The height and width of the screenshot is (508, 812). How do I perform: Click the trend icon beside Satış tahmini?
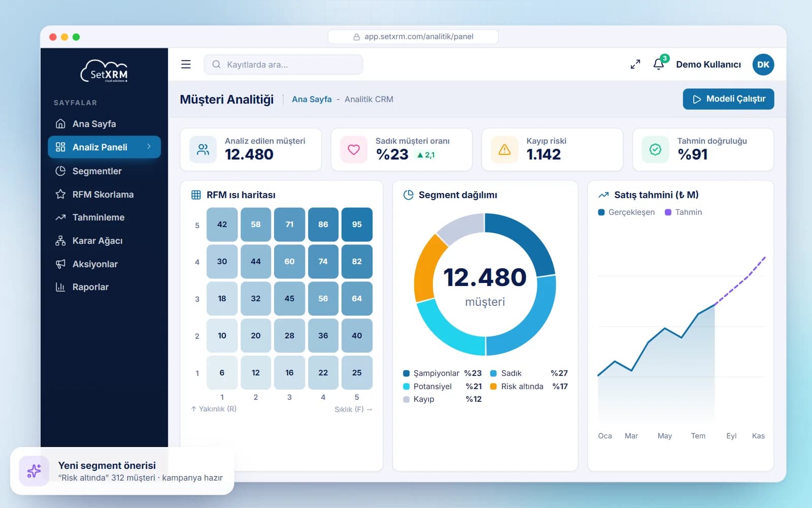pyautogui.click(x=603, y=195)
